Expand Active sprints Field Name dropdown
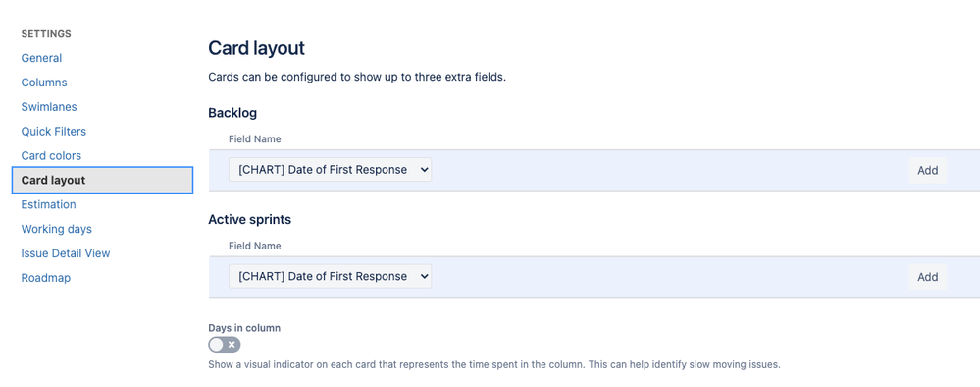Image resolution: width=980 pixels, height=387 pixels. [330, 276]
